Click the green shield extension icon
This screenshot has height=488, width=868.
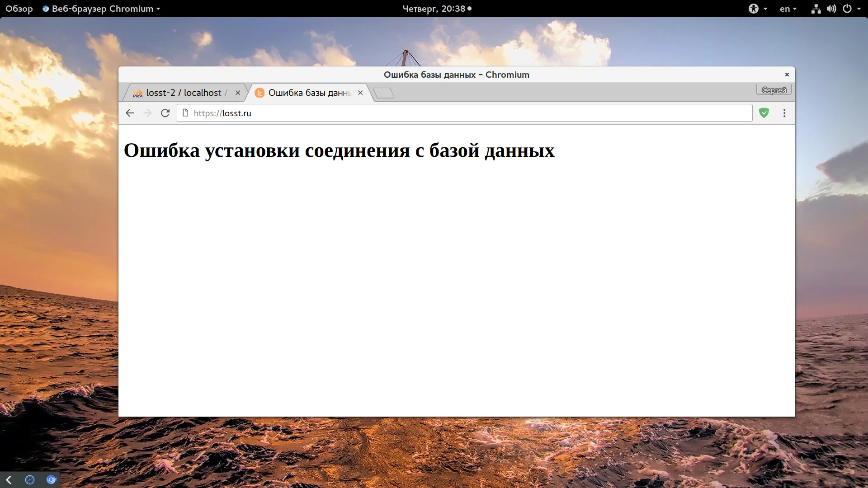coord(764,113)
